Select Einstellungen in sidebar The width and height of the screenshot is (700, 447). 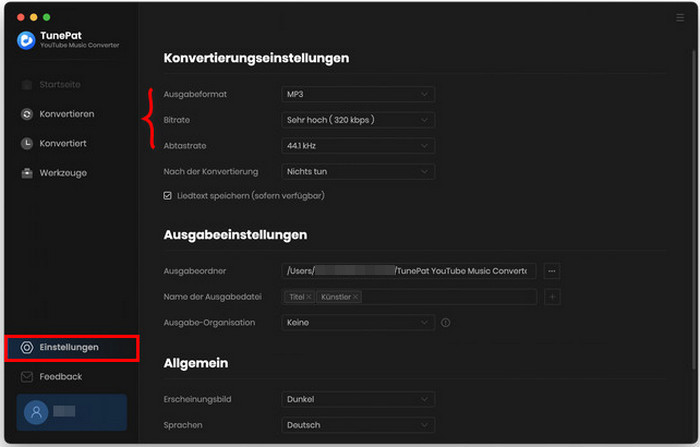[72, 348]
